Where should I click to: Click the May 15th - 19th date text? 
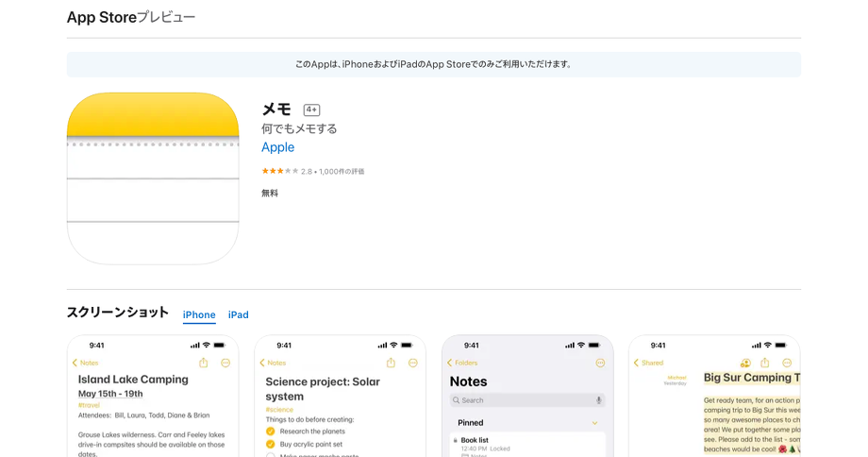tap(110, 394)
